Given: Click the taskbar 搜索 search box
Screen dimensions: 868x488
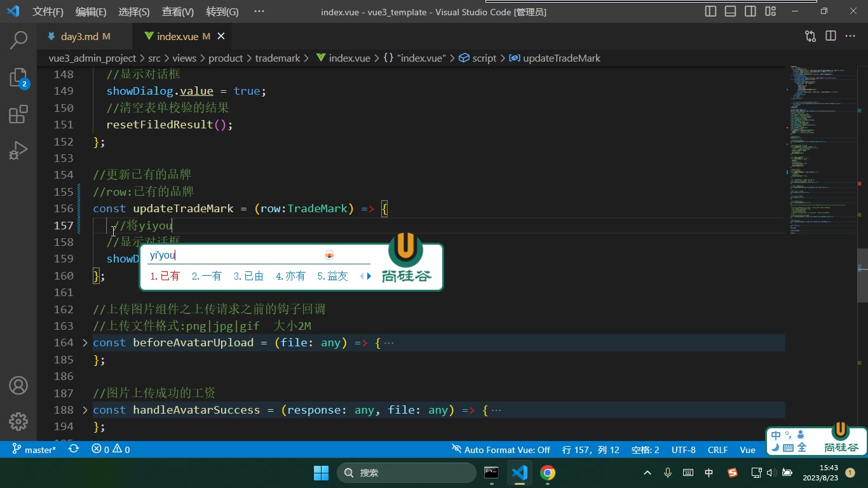Looking at the screenshot, I should 407,473.
